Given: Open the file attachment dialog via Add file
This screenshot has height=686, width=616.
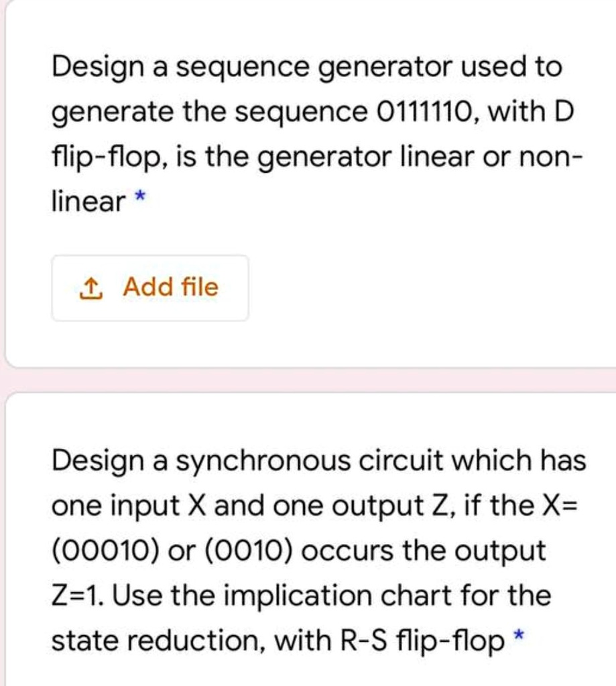Looking at the screenshot, I should pyautogui.click(x=150, y=287).
